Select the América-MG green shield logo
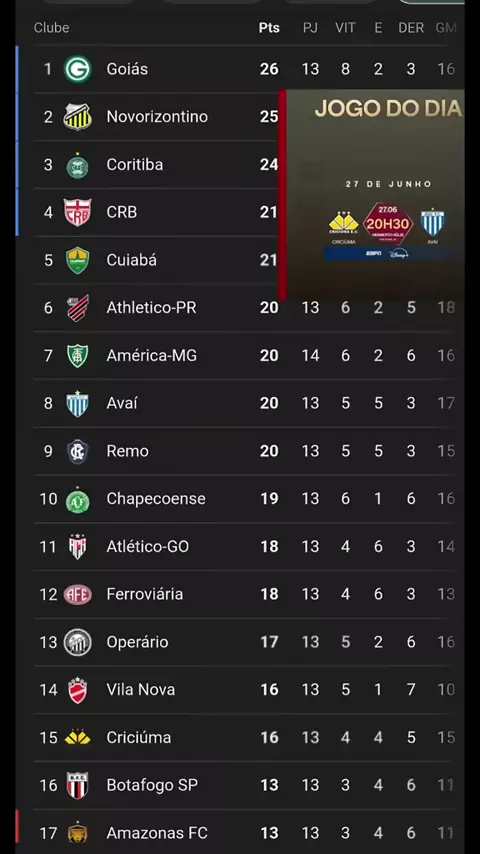Viewport: 480px width, 854px height. (77, 356)
